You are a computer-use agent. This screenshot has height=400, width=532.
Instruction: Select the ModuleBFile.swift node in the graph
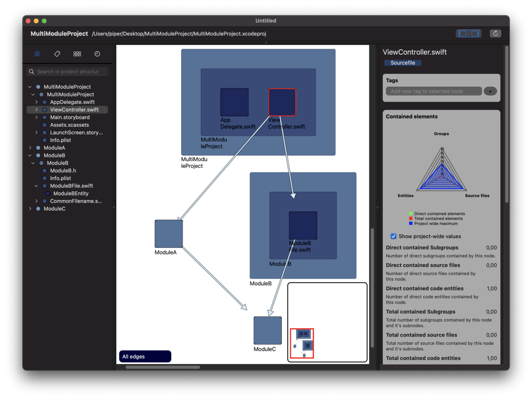click(x=303, y=225)
